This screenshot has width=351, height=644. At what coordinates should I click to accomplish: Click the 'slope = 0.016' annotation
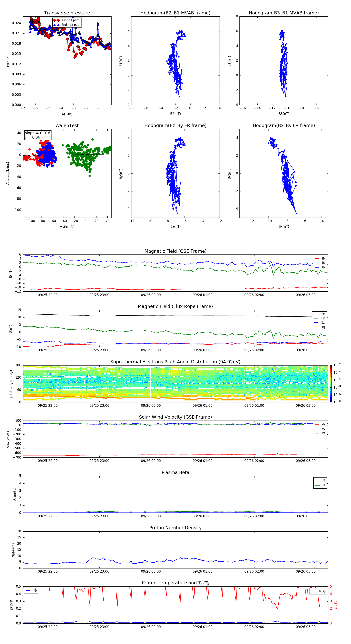[x=38, y=133]
